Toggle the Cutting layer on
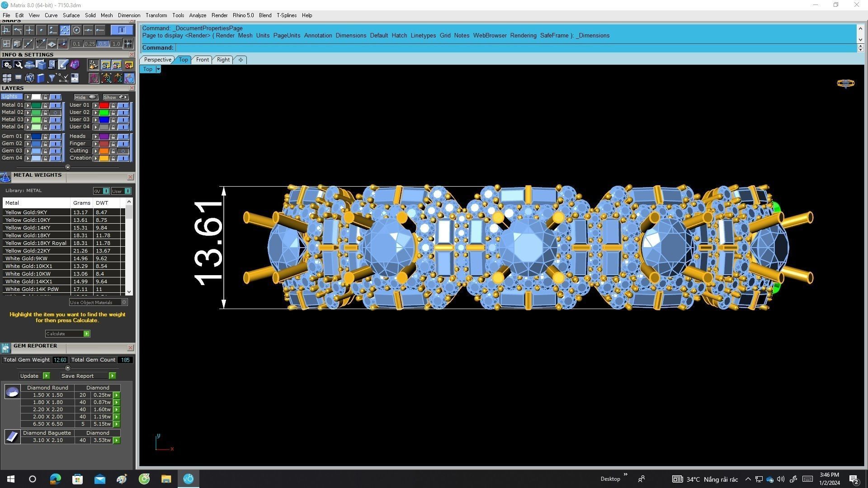Viewport: 868px width, 488px height. click(123, 151)
